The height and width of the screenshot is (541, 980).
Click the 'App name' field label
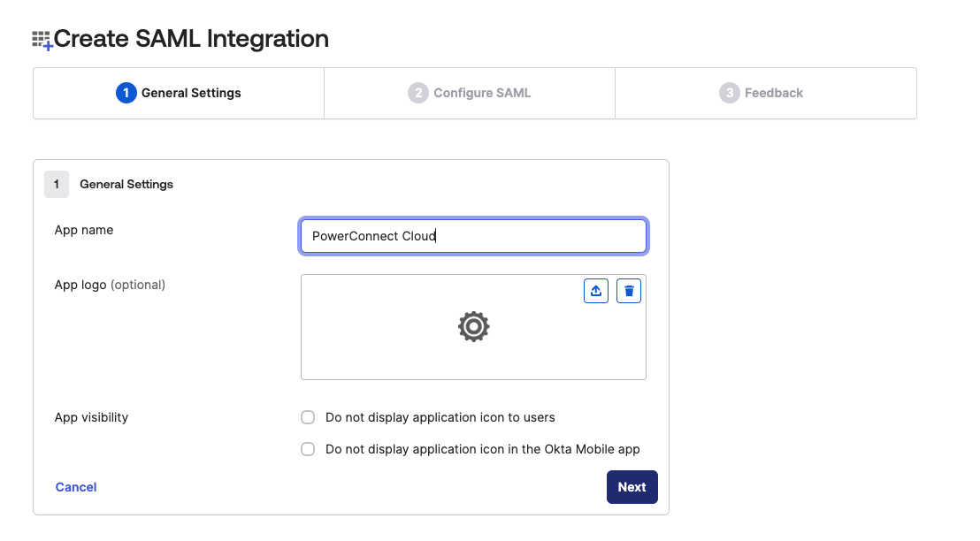click(x=84, y=230)
